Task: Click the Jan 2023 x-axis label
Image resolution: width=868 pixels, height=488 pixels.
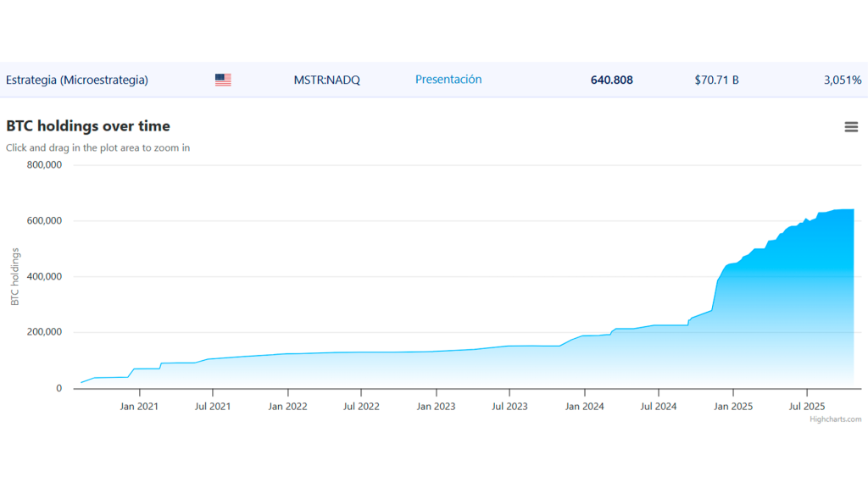Action: [x=436, y=407]
